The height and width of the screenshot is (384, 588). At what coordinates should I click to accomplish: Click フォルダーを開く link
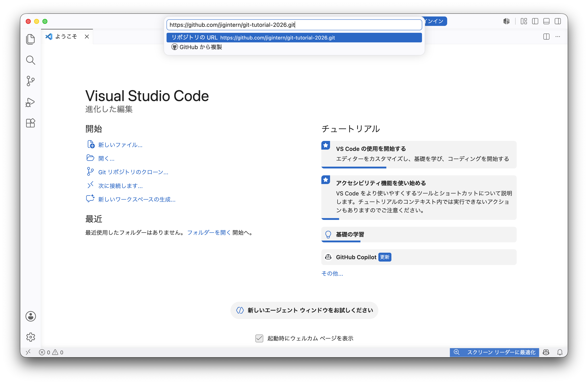[x=209, y=232]
